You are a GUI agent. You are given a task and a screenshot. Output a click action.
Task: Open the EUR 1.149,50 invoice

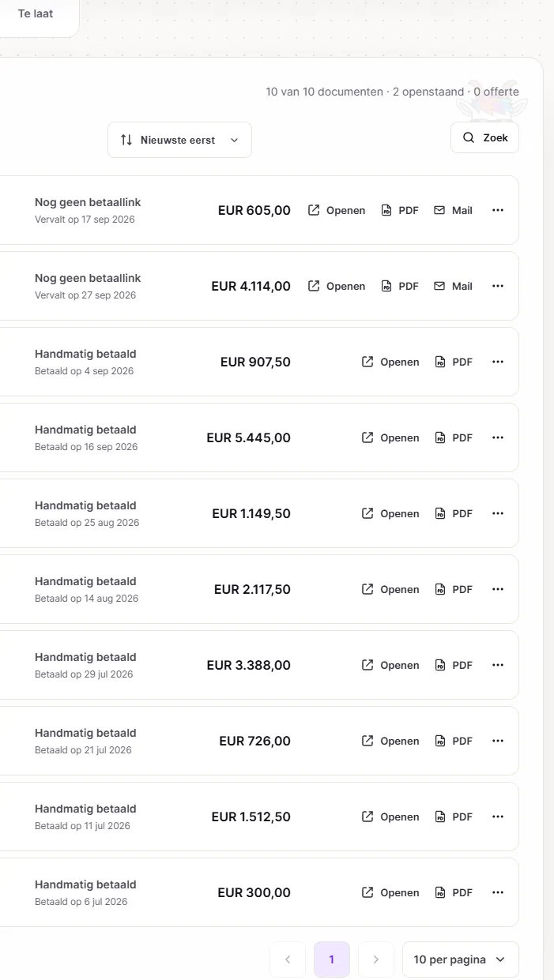tap(390, 513)
